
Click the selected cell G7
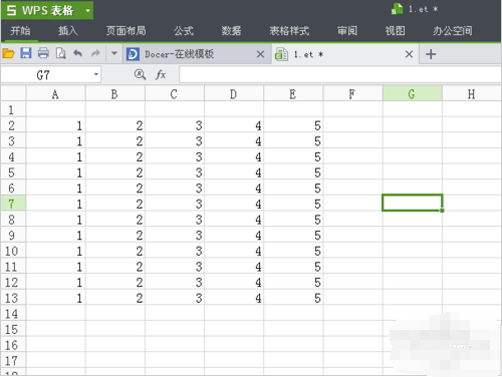click(x=412, y=203)
